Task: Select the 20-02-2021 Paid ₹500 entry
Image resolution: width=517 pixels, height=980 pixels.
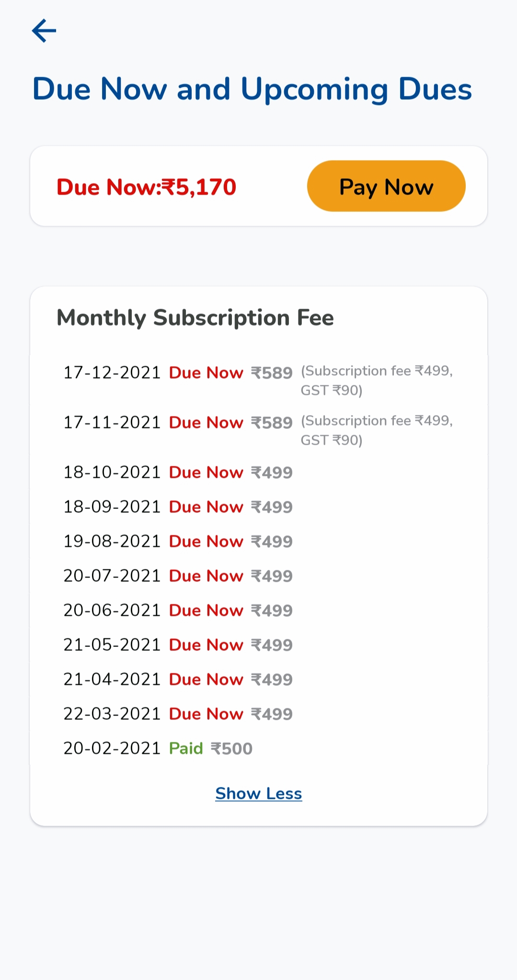Action: [x=158, y=749]
